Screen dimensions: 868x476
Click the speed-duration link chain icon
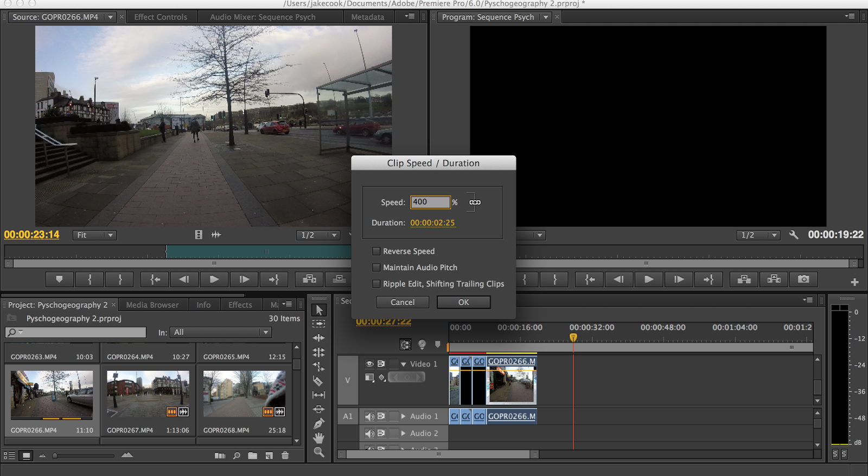(475, 202)
